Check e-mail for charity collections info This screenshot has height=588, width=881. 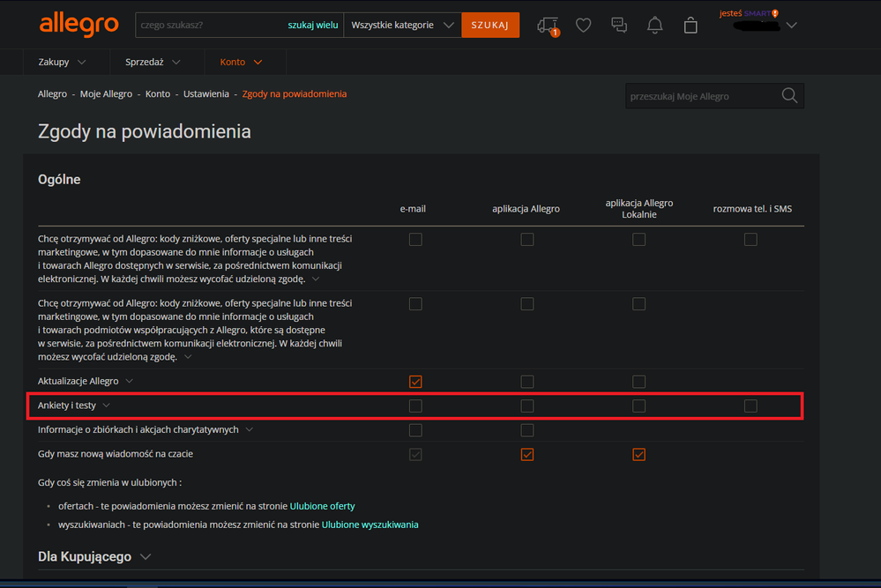[415, 430]
